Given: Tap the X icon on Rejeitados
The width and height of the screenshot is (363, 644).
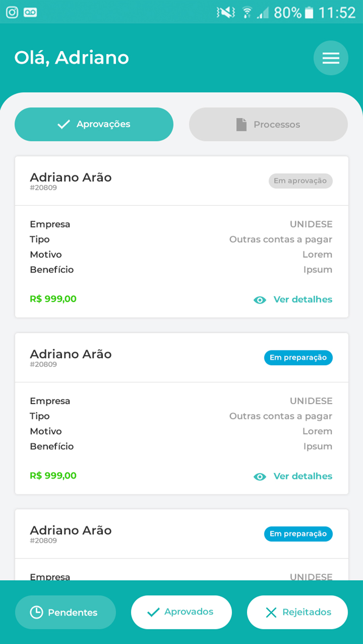Looking at the screenshot, I should click(271, 613).
